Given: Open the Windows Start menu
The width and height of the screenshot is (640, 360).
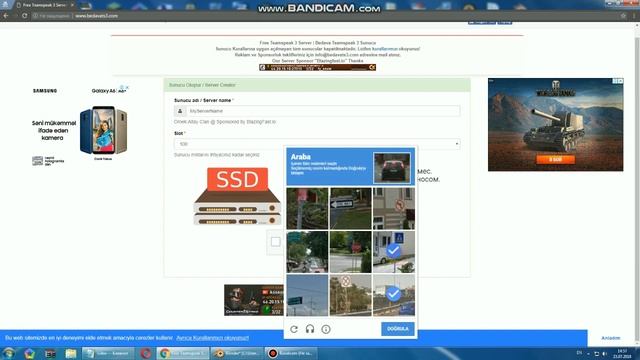Looking at the screenshot, I should coord(9,353).
